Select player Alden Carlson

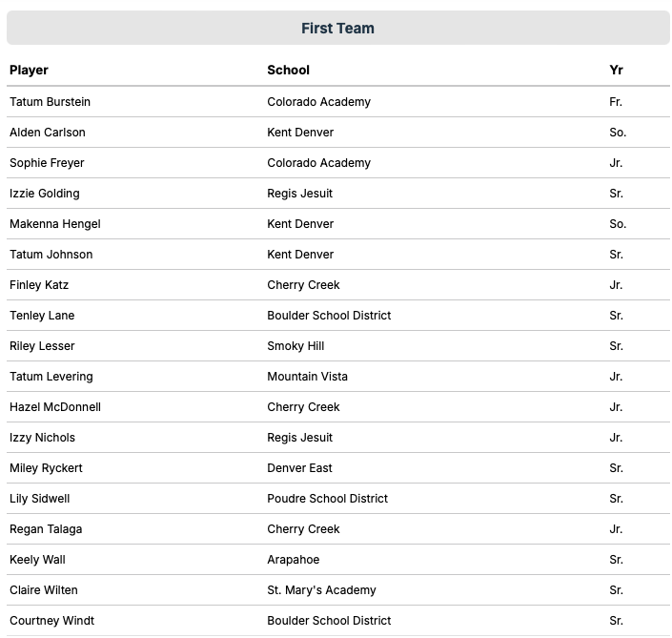tap(48, 133)
